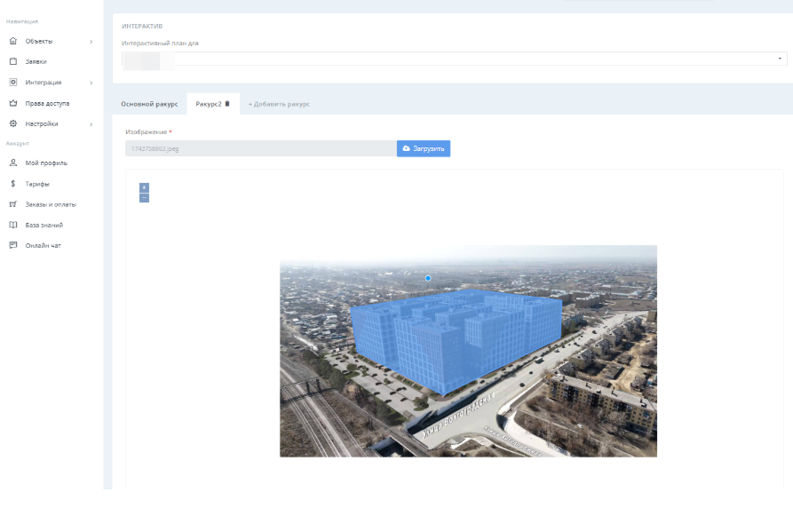
Task: Zoom in the plan with plus button
Action: click(144, 187)
